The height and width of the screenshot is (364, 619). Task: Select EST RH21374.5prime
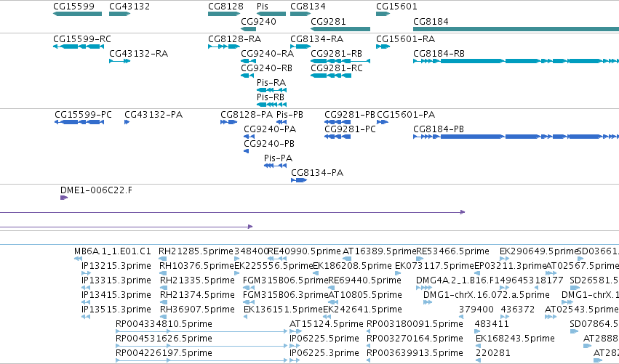[164, 302]
